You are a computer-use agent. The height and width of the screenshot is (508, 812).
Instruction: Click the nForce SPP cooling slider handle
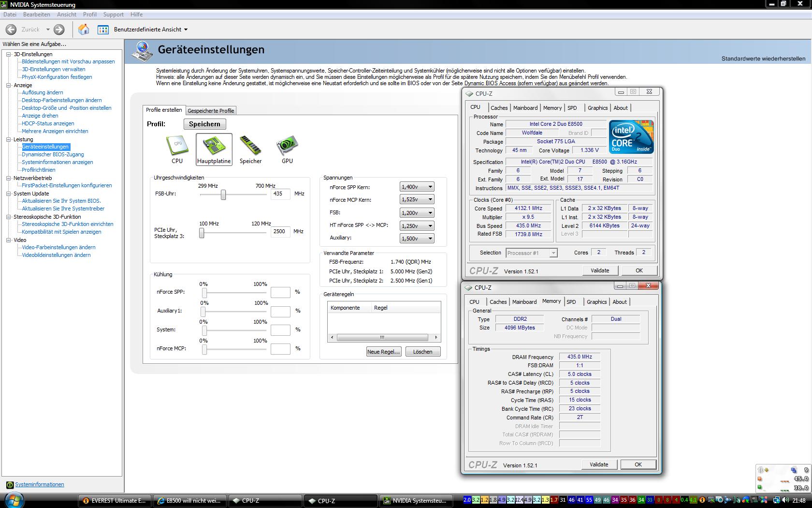204,293
